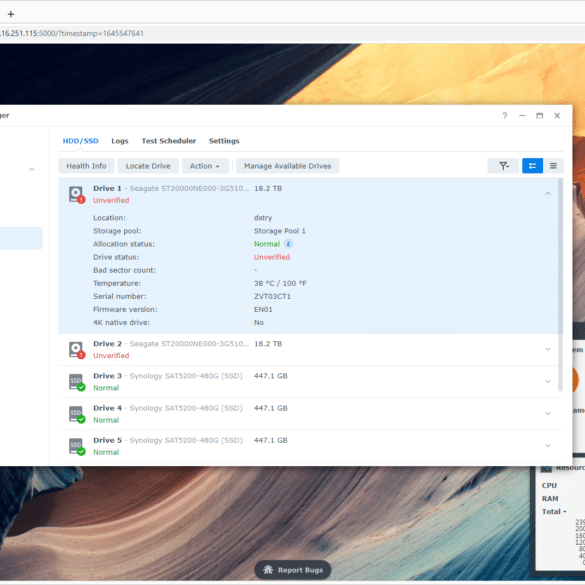Open the Logs tab
585x585 pixels.
(120, 141)
